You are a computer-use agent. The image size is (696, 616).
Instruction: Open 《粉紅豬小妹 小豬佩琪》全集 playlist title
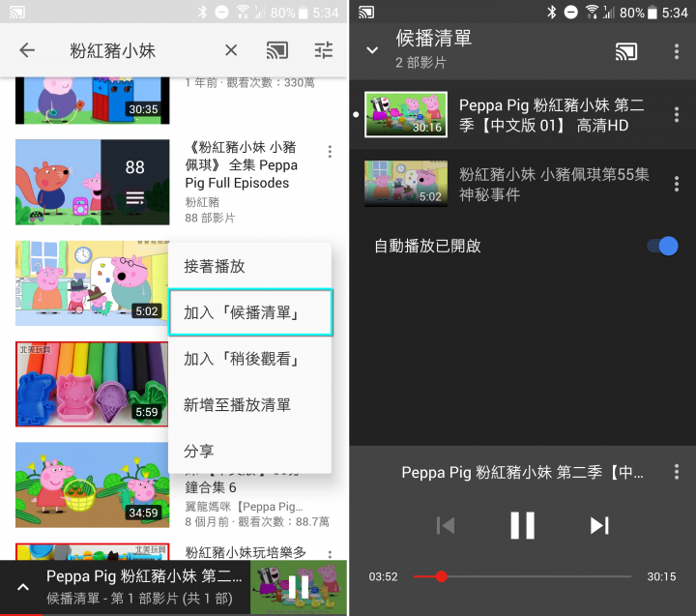point(242,164)
